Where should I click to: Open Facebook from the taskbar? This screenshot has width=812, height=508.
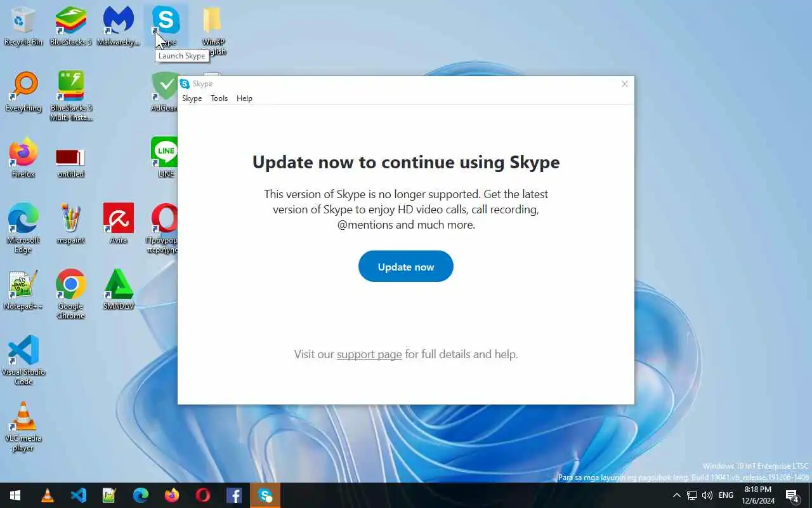[x=234, y=495]
